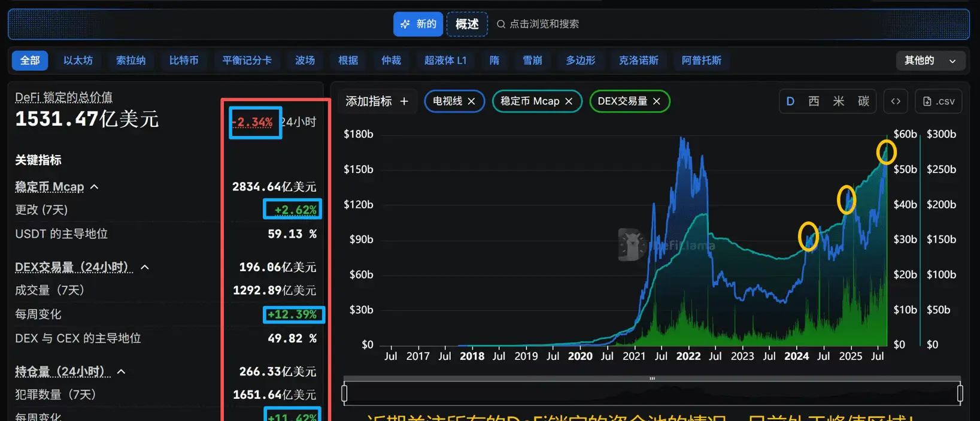Select the 碳 interval option

(863, 101)
